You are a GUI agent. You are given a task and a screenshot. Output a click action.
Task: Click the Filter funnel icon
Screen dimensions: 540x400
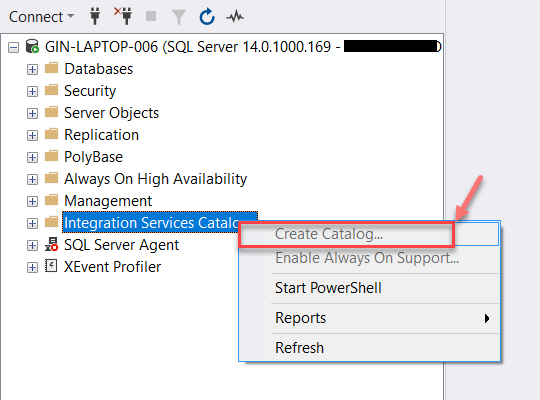(x=179, y=17)
